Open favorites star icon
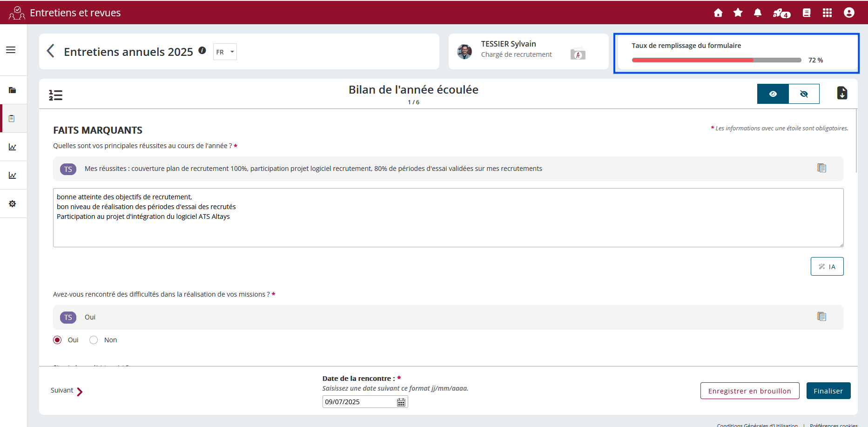The width and height of the screenshot is (868, 427). 738,13
